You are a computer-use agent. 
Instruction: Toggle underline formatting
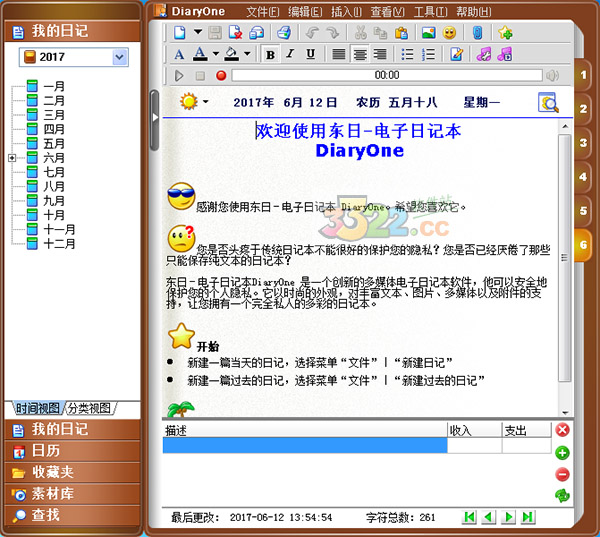(x=307, y=54)
